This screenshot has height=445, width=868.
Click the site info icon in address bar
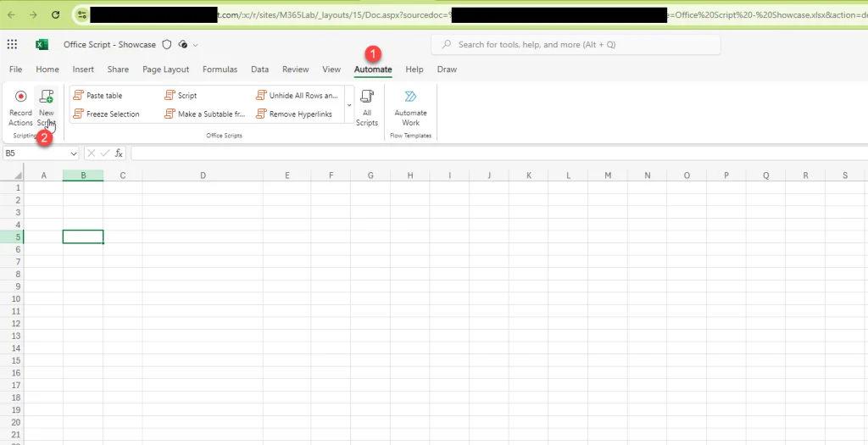coord(82,15)
